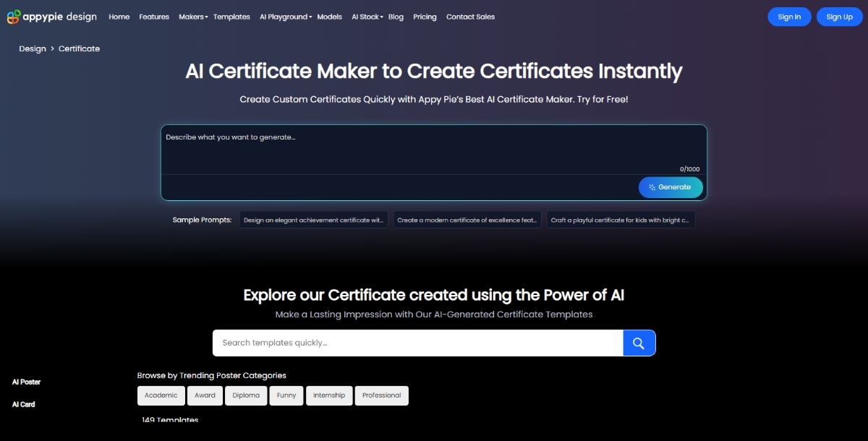Filter templates by Diploma category
Viewport: 868px width, 441px height.
point(246,395)
